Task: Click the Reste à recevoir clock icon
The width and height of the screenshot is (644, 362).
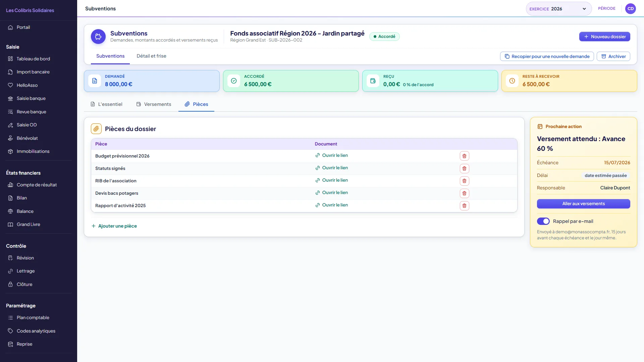Action: [512, 81]
